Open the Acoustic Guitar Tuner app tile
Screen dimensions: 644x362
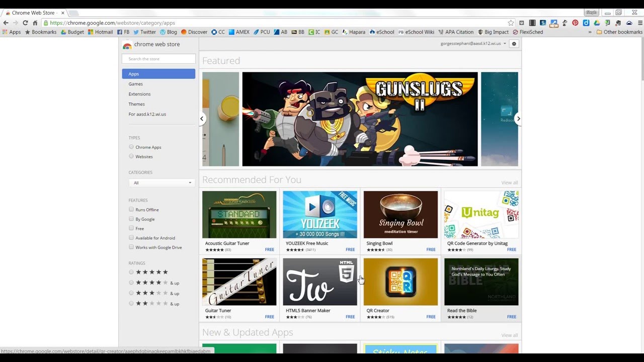point(239,221)
